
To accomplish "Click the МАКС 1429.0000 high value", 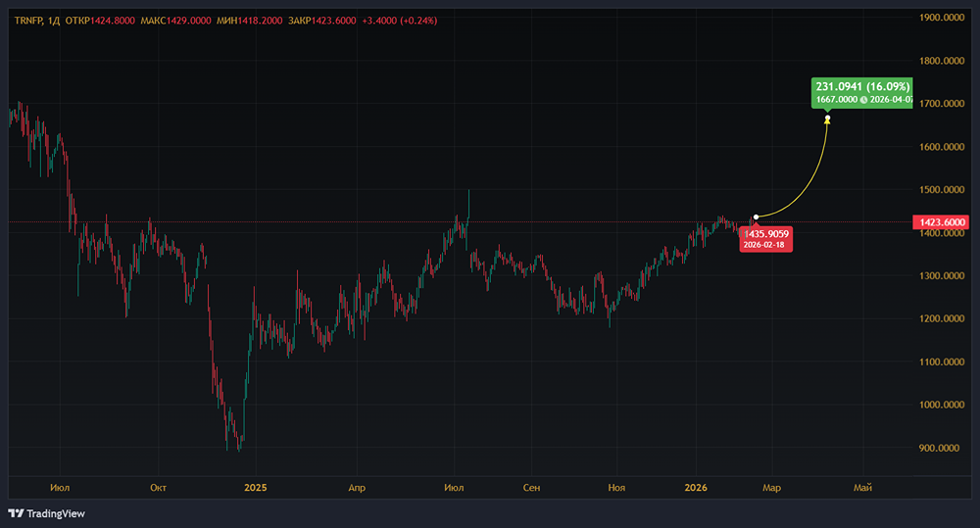I will 175,21.
